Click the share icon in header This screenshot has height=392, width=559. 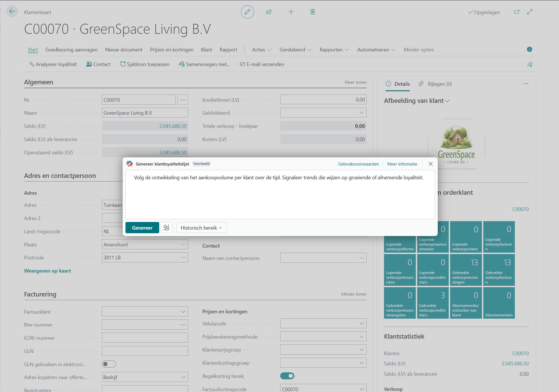tap(269, 12)
